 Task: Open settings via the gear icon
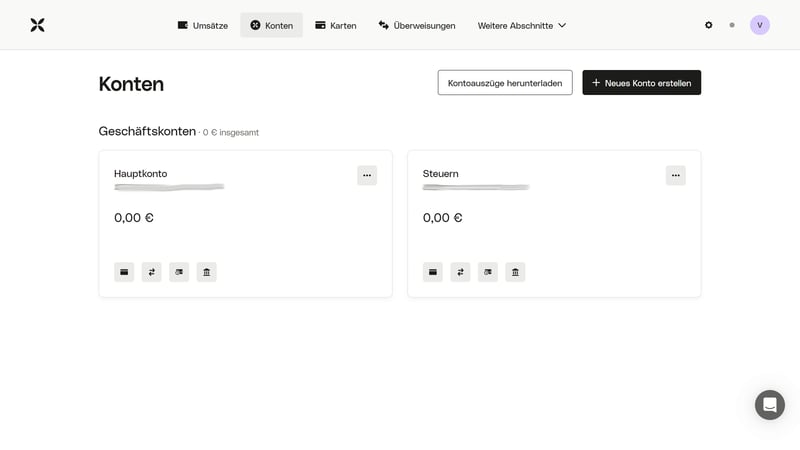709,25
